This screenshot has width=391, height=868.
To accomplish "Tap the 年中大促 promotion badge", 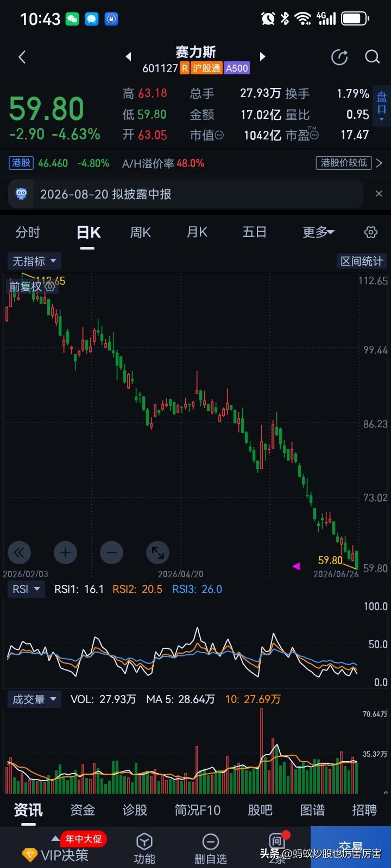I will pos(83,839).
